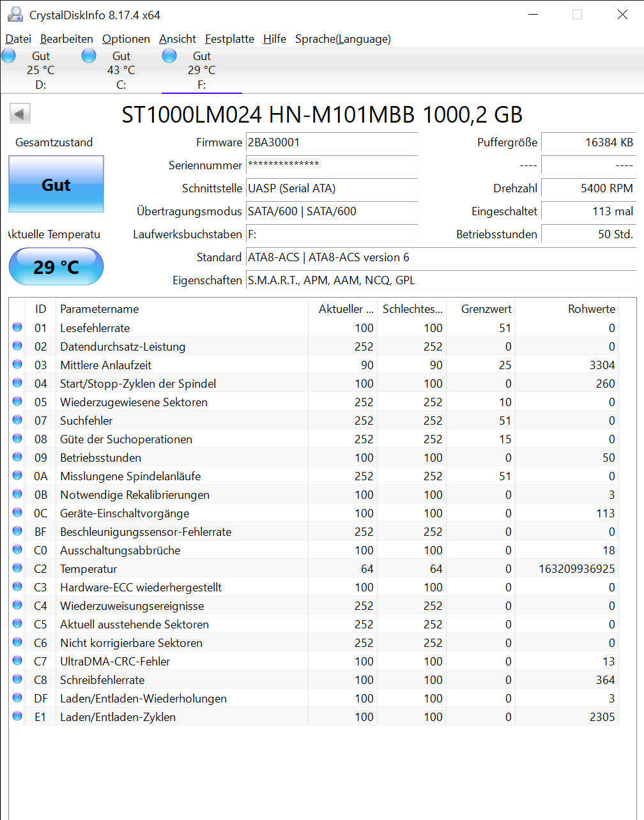Click the raw value 3304

602,365
